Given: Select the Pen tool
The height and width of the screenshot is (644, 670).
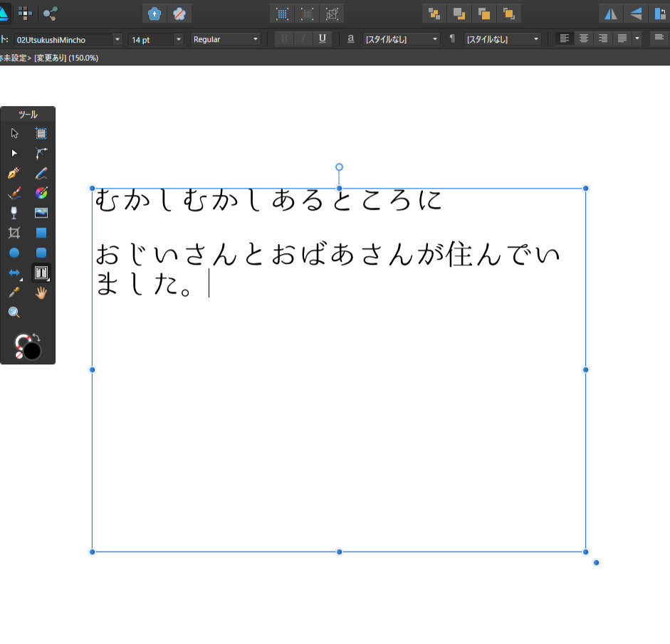Looking at the screenshot, I should coord(14,173).
